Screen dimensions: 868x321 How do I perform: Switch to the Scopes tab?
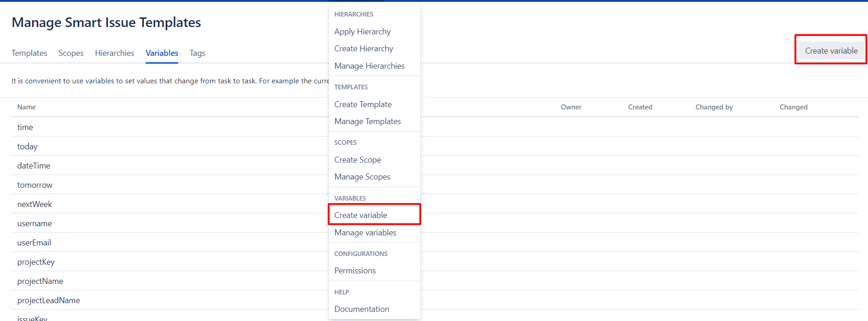click(71, 53)
